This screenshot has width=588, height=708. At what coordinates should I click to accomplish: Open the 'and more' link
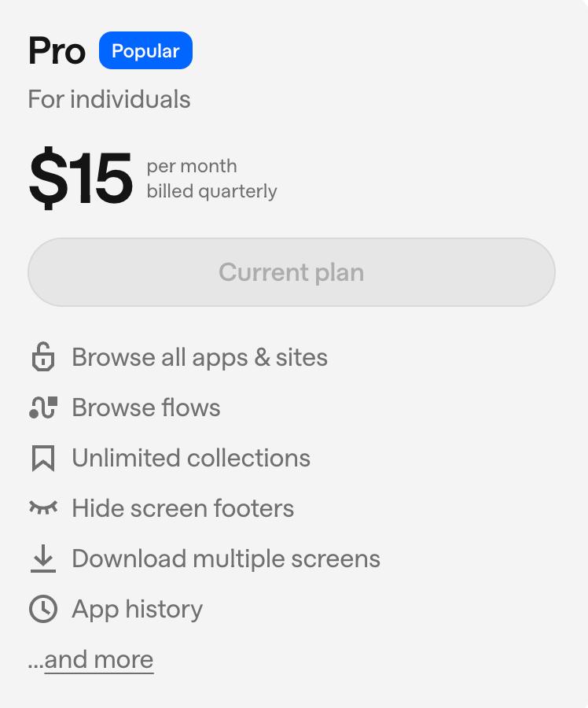point(99,660)
